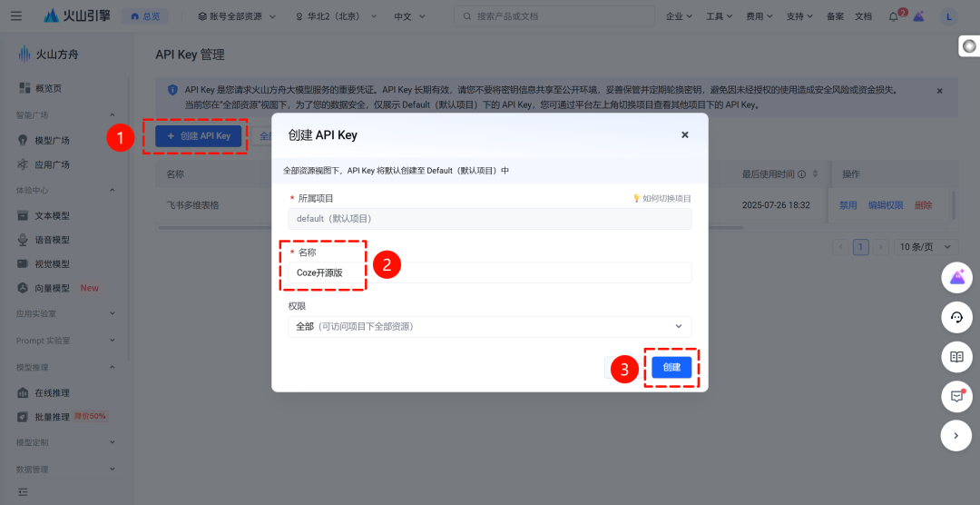Click the 火山引擎 logo

(x=77, y=16)
